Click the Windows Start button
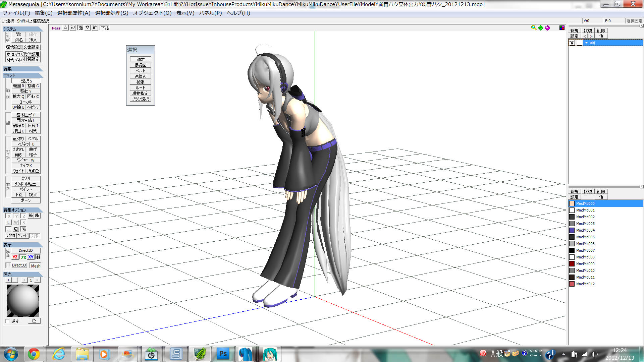Image resolution: width=644 pixels, height=362 pixels. (x=11, y=354)
